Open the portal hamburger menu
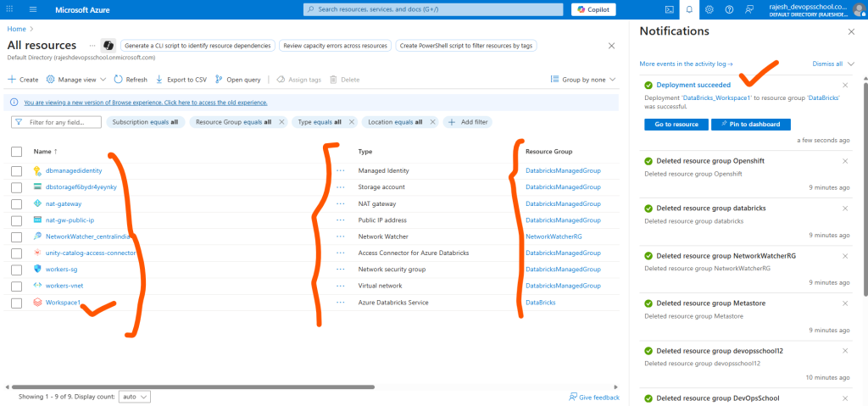The width and height of the screenshot is (868, 406). [33, 10]
